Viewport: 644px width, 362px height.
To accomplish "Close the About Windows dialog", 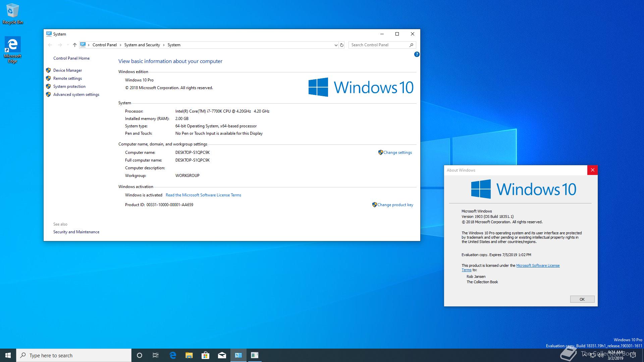I will (x=592, y=170).
